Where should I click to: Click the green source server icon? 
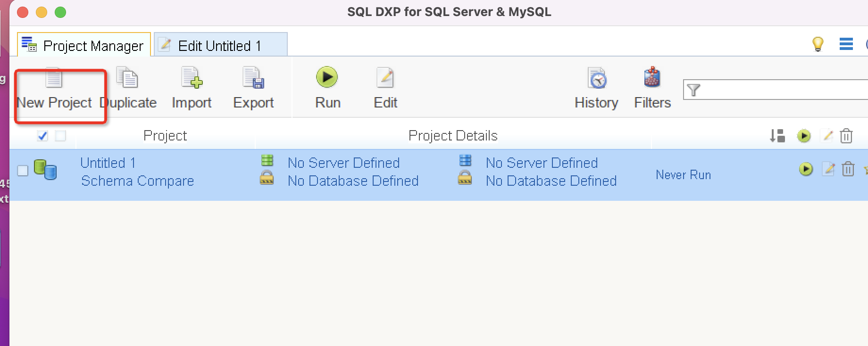click(267, 161)
